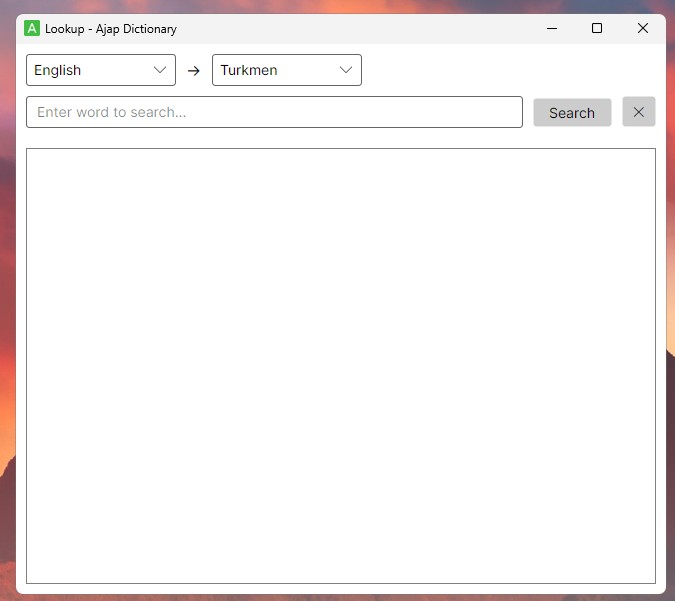
Task: Select the "English" text in the source selector
Action: pyautogui.click(x=58, y=70)
